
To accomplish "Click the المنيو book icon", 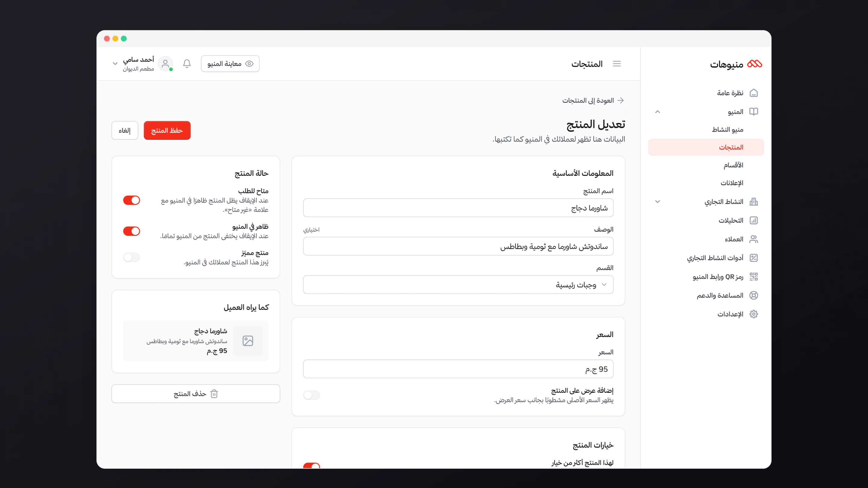I will tap(753, 111).
